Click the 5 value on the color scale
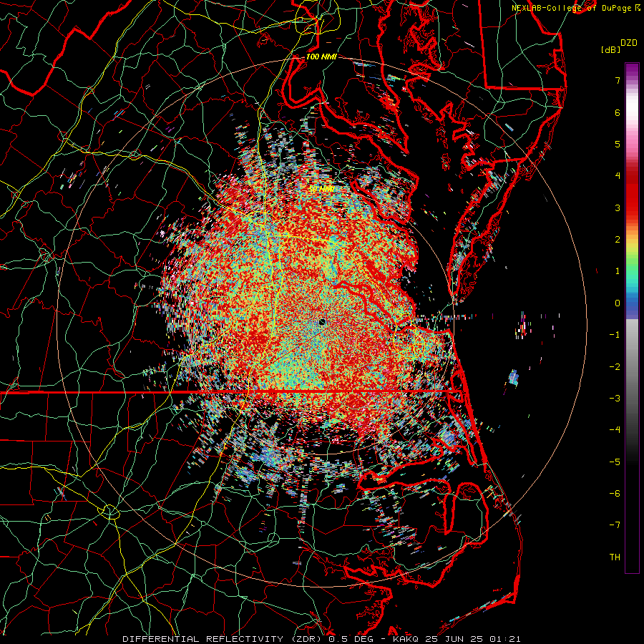Screen dimensions: 644x644 click(618, 144)
